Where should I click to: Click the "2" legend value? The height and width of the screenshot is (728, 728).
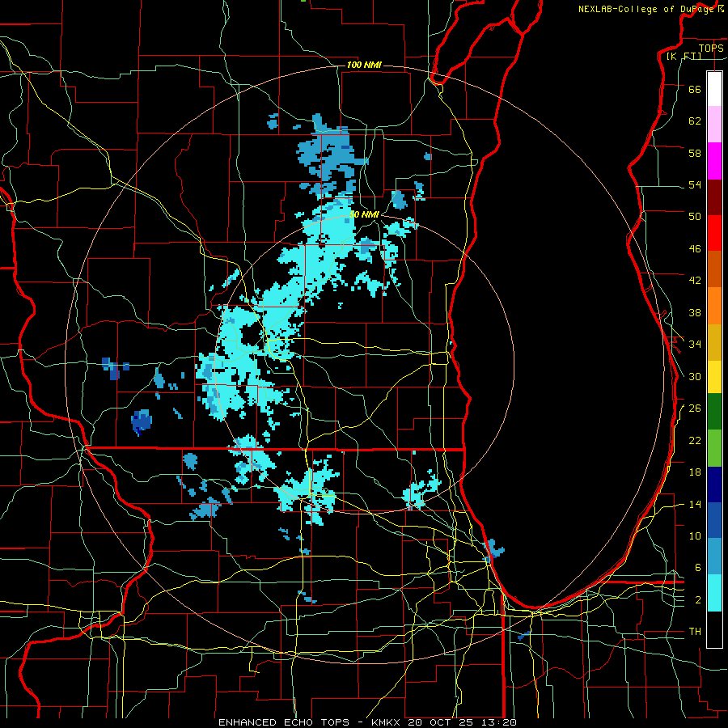pyautogui.click(x=697, y=600)
